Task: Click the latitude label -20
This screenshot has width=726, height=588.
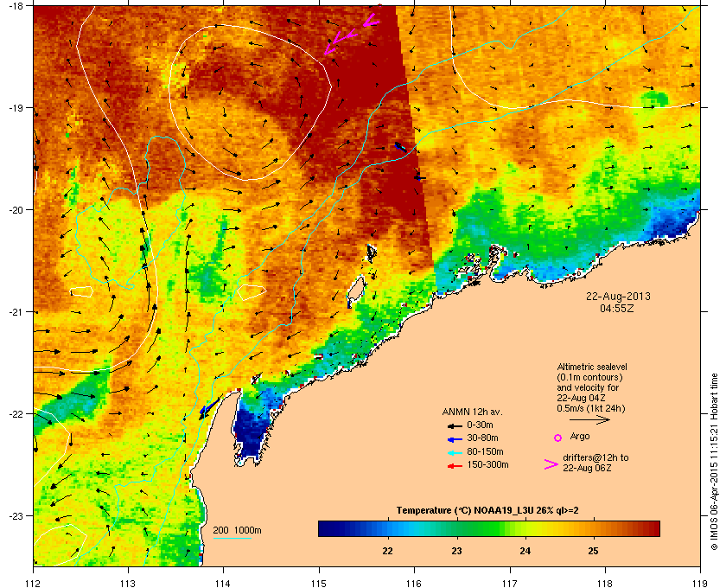Action: [x=16, y=210]
